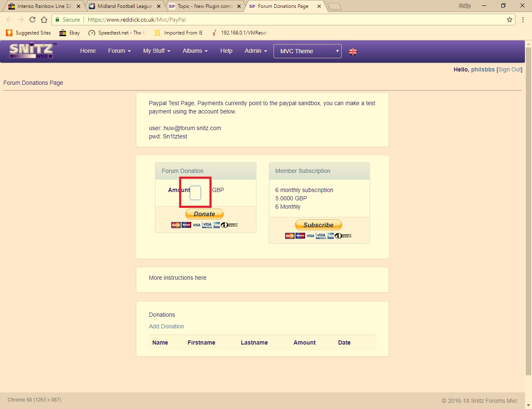532x409 pixels.
Task: Open the Chrome three-dot menu
Action: [523, 20]
